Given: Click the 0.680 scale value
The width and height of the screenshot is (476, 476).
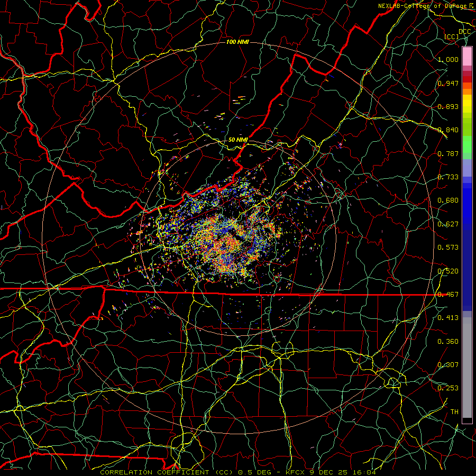Looking at the screenshot, I should tap(448, 200).
